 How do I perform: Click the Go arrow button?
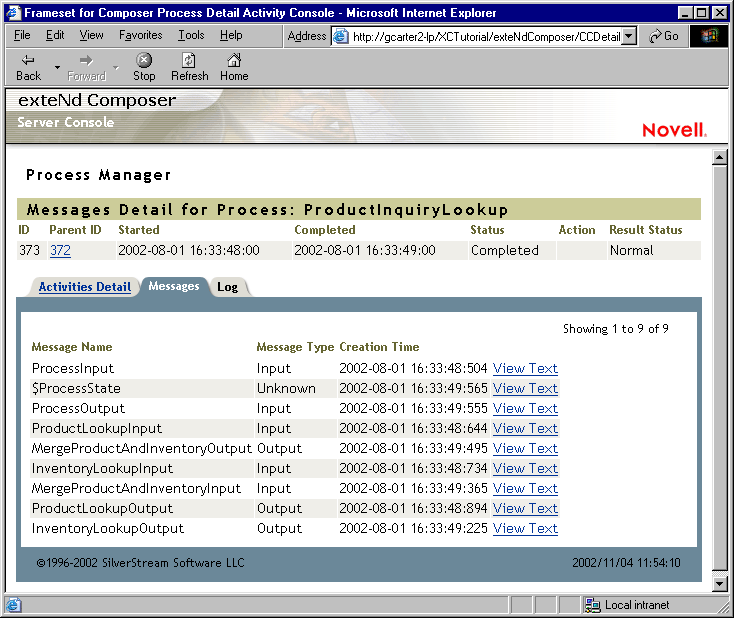[x=664, y=36]
